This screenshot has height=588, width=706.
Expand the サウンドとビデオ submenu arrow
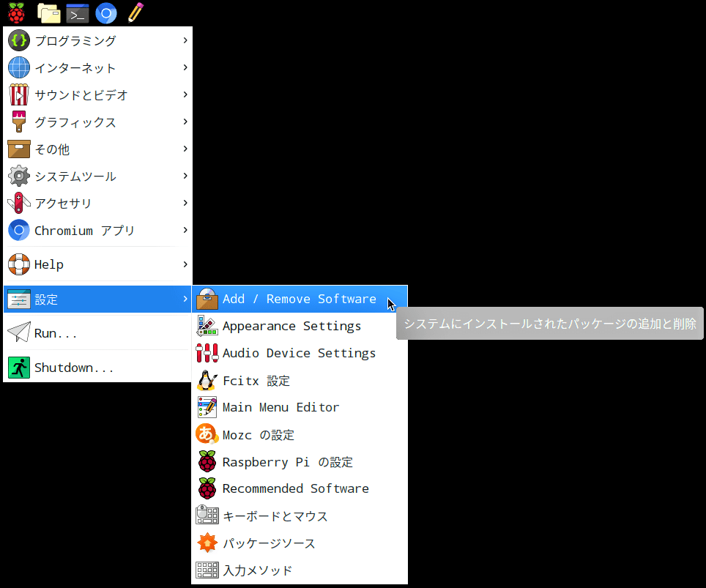pos(185,94)
